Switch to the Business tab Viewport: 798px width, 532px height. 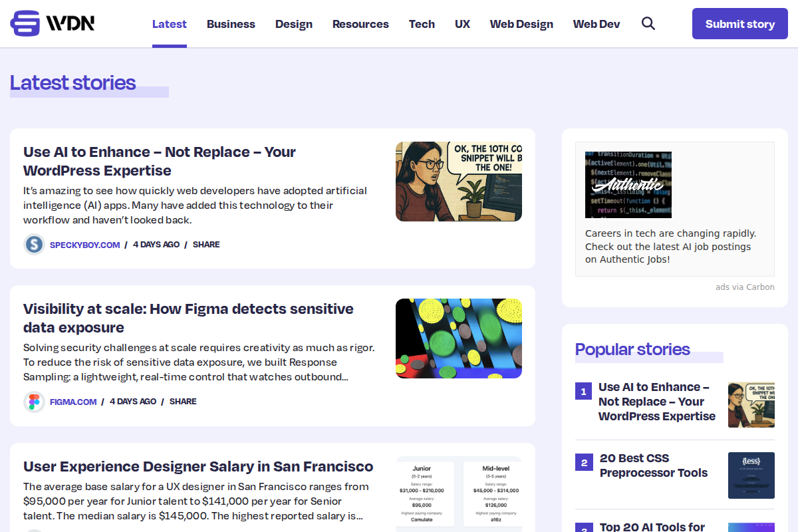[x=231, y=23]
